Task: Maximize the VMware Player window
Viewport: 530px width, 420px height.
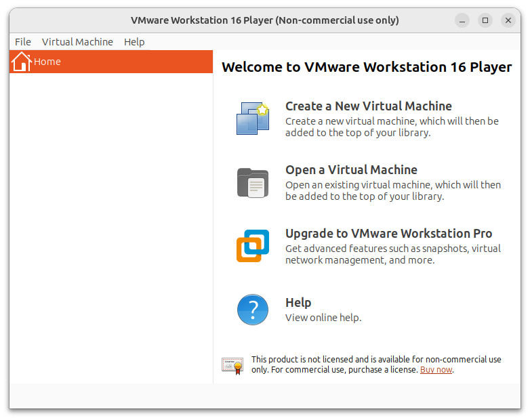Action: click(x=485, y=20)
